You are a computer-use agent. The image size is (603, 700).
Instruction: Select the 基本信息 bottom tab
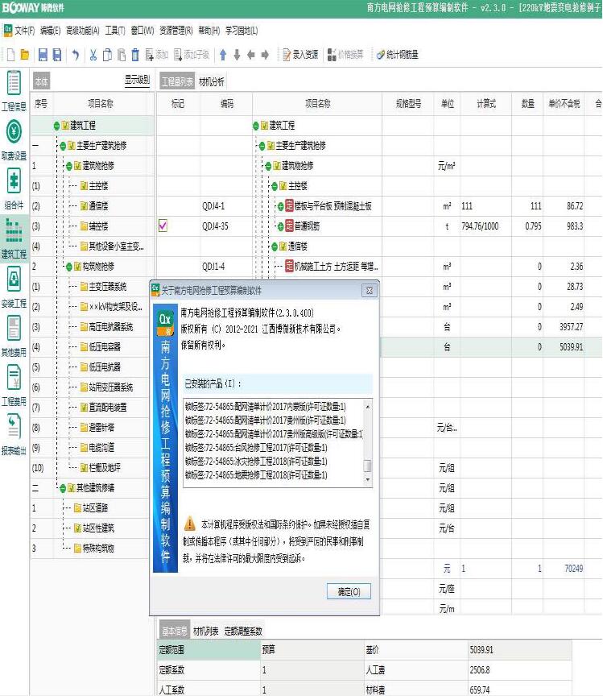click(175, 632)
